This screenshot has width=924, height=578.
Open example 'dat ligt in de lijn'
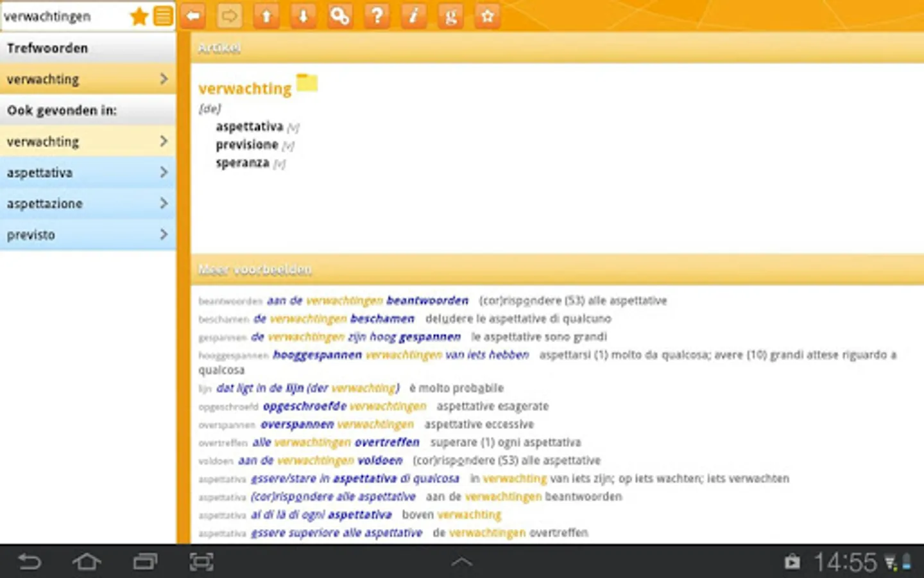308,388
